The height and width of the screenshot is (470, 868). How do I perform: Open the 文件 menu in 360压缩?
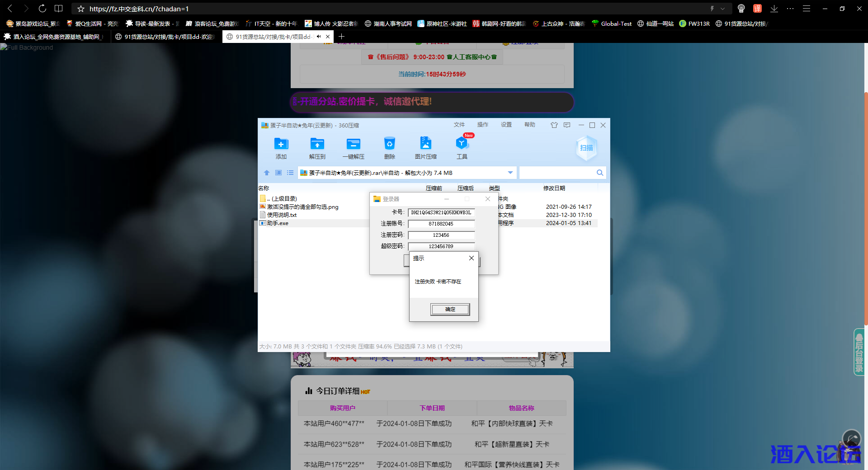tap(459, 125)
